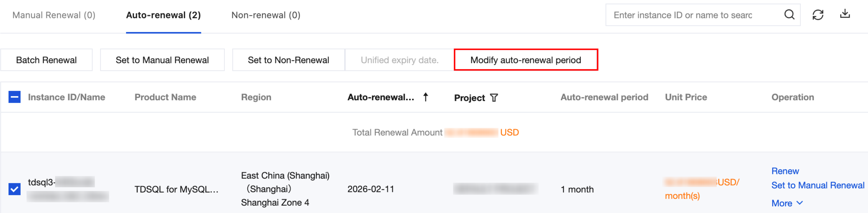Click the Renew link in Operation column

(785, 171)
